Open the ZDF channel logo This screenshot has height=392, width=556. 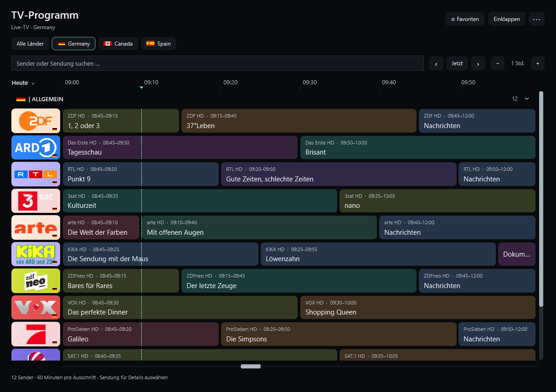[x=36, y=121]
